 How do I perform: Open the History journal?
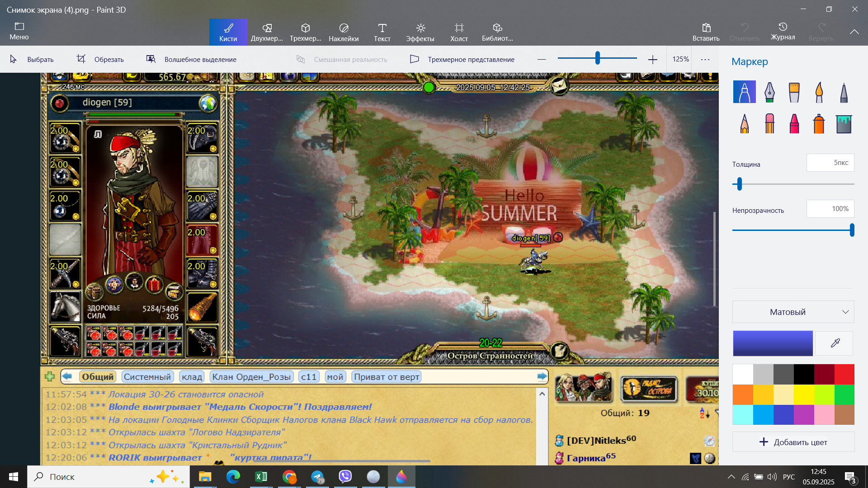click(783, 32)
